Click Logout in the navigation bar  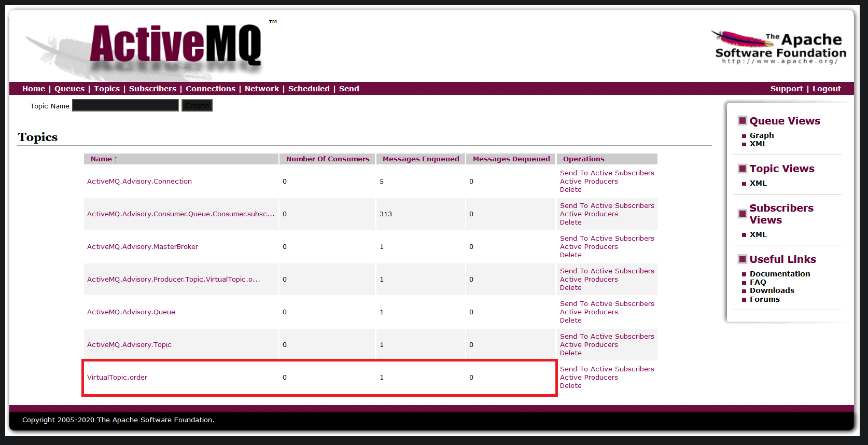coord(827,89)
